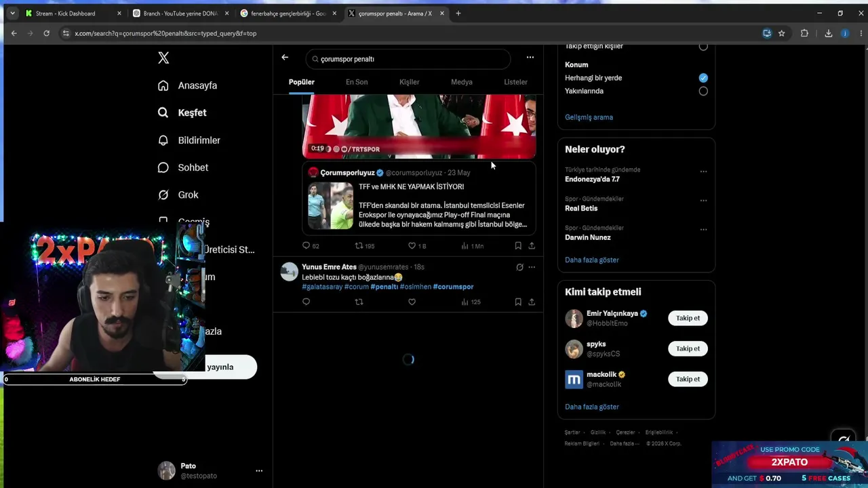Follow Emir Yalçınkaya
Screen dimensions: 868x488
pyautogui.click(x=688, y=319)
